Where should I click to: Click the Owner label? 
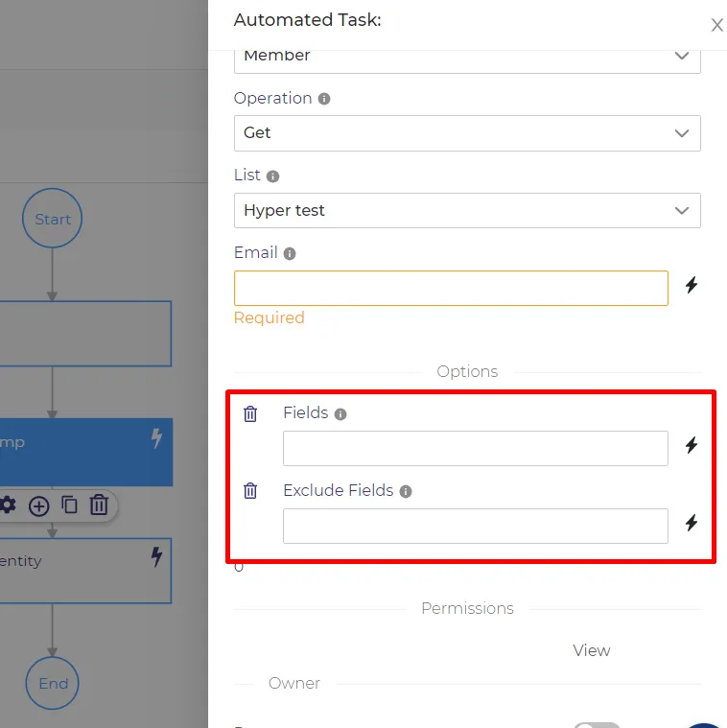(294, 684)
